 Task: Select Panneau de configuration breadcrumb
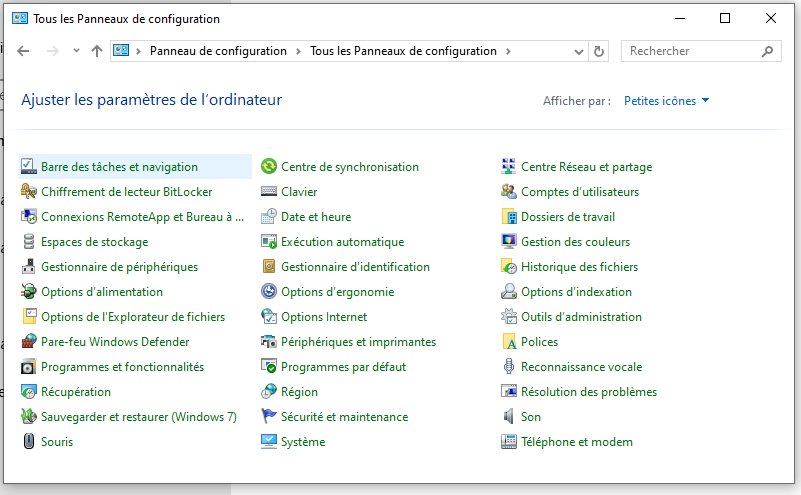tap(218, 51)
